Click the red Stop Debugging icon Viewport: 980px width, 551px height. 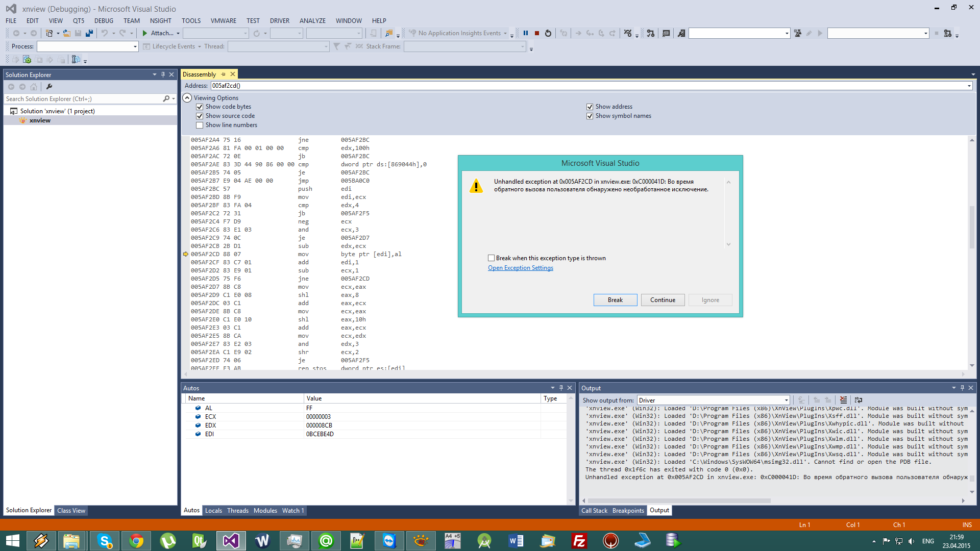coord(537,33)
